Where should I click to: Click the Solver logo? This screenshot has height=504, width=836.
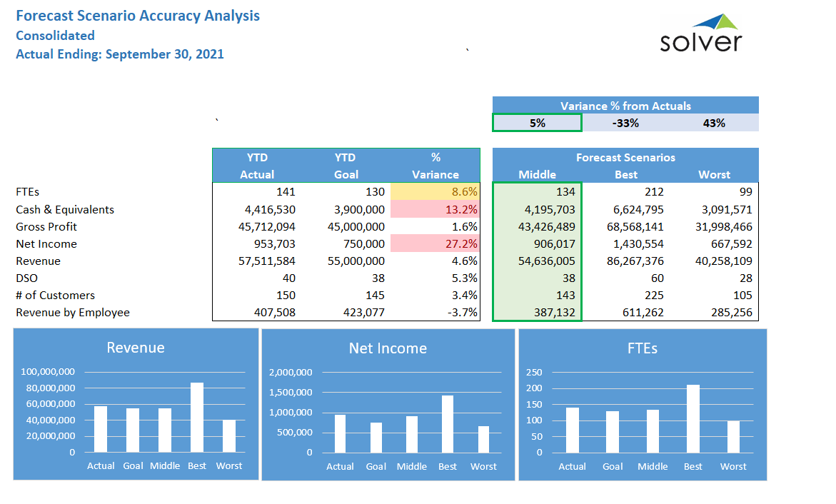pyautogui.click(x=700, y=34)
